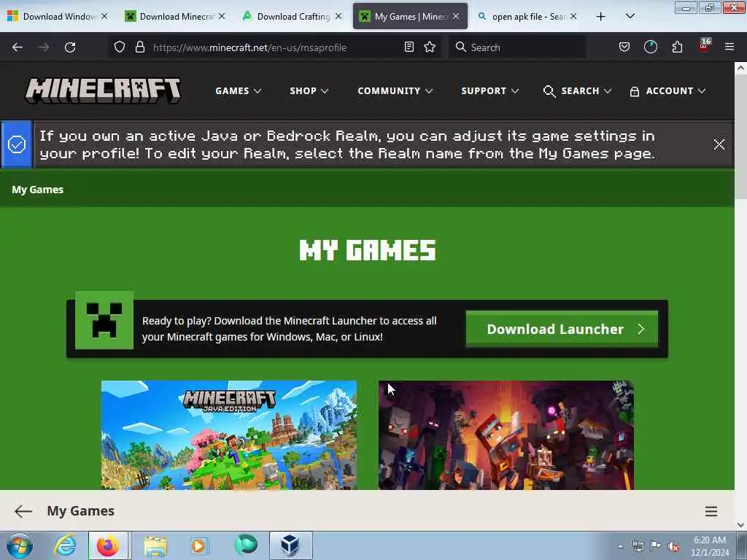Expand the SHOP menu
Image resolution: width=747 pixels, height=560 pixels.
(x=309, y=91)
